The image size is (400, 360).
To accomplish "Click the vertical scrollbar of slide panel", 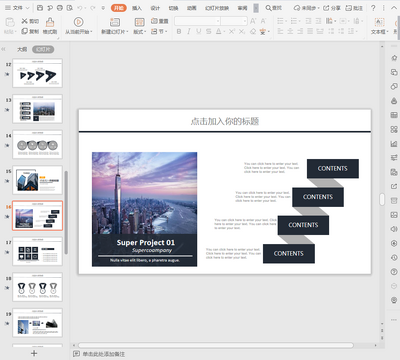I will 66,212.
